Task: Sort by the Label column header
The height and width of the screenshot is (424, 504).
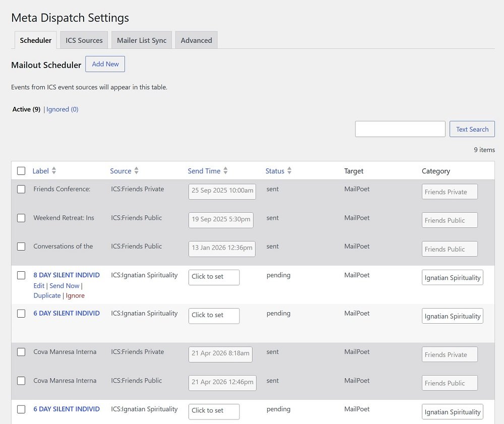Action: (x=40, y=171)
